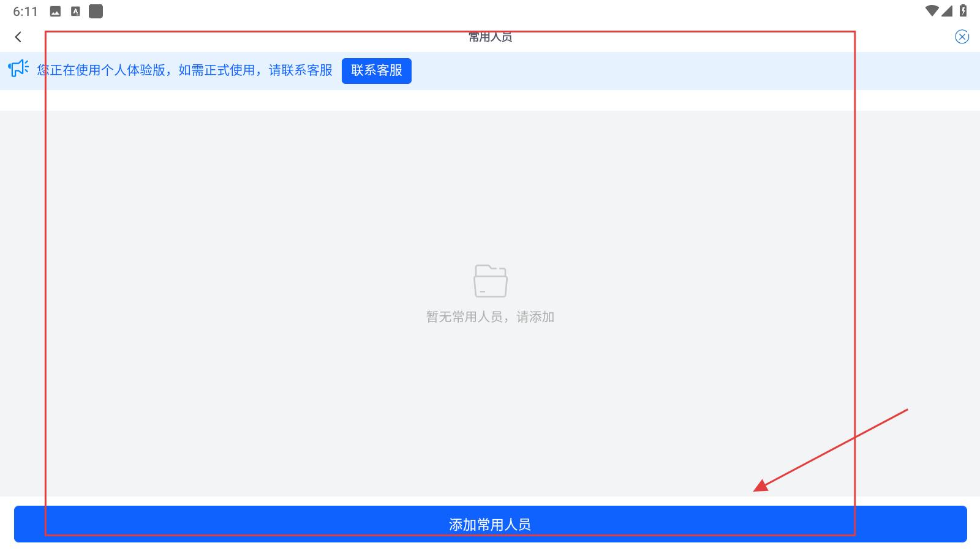The width and height of the screenshot is (980, 551).
Task: Tap the 暂无常用人员，请添加 message
Action: (490, 317)
